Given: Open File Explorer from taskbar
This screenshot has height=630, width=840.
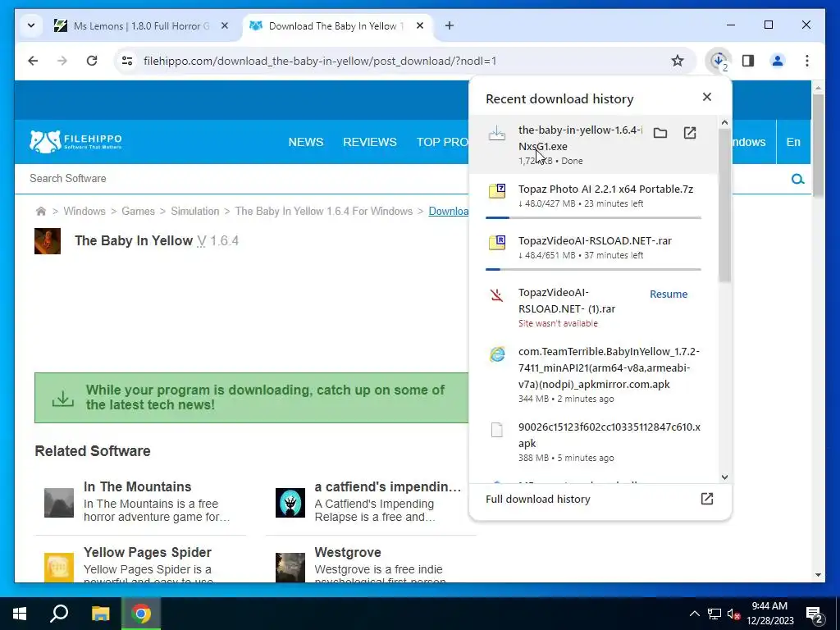Looking at the screenshot, I should pos(100,614).
